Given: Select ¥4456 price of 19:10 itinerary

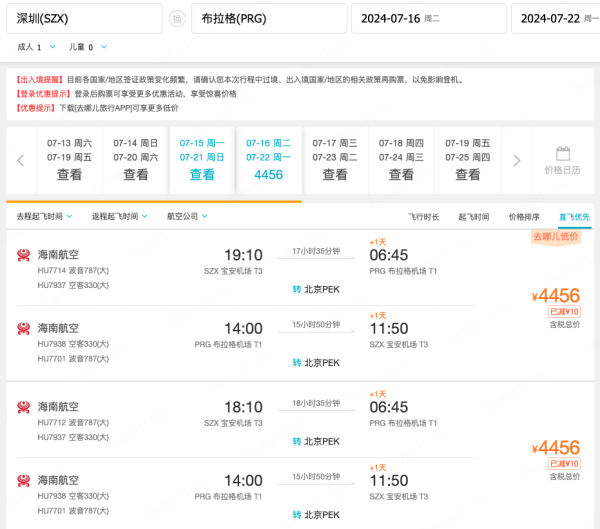Looking at the screenshot, I should pos(556,296).
